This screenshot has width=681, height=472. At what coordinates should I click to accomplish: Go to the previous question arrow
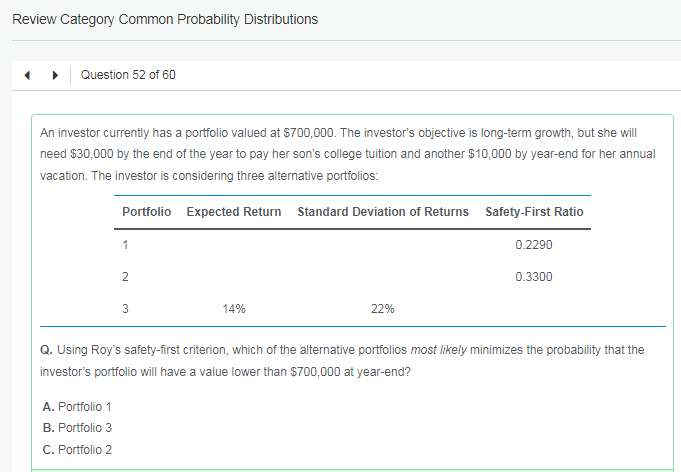pos(29,75)
